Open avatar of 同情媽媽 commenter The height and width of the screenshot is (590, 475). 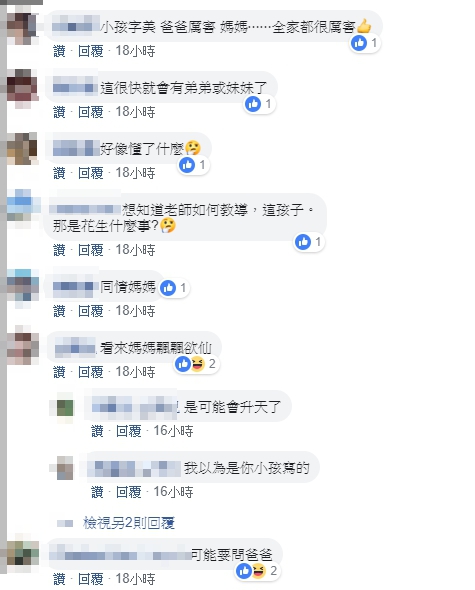[23, 285]
